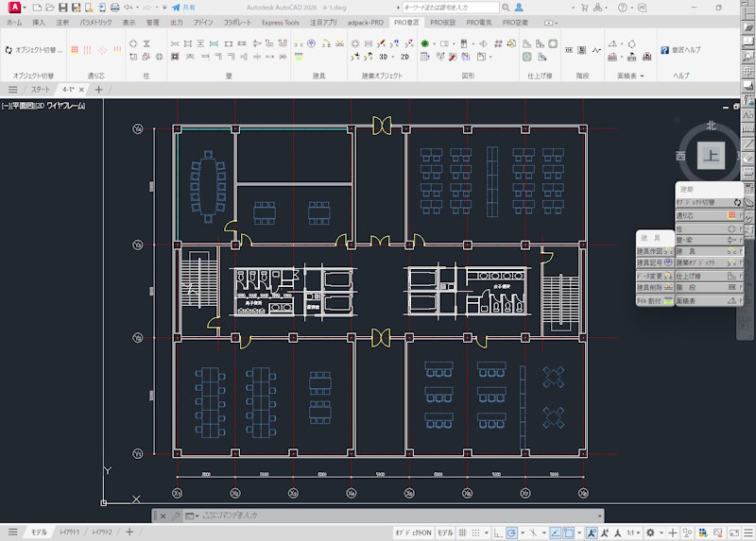
Task: Open the パラメトリック ribbon tab
Action: [x=95, y=23]
